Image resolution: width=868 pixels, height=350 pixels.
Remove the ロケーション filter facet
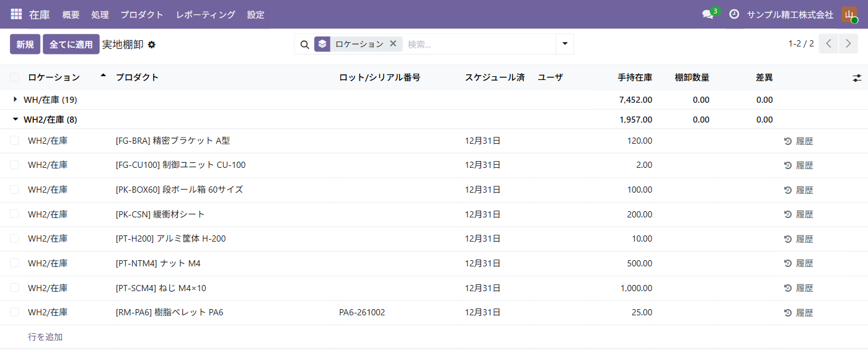(392, 44)
